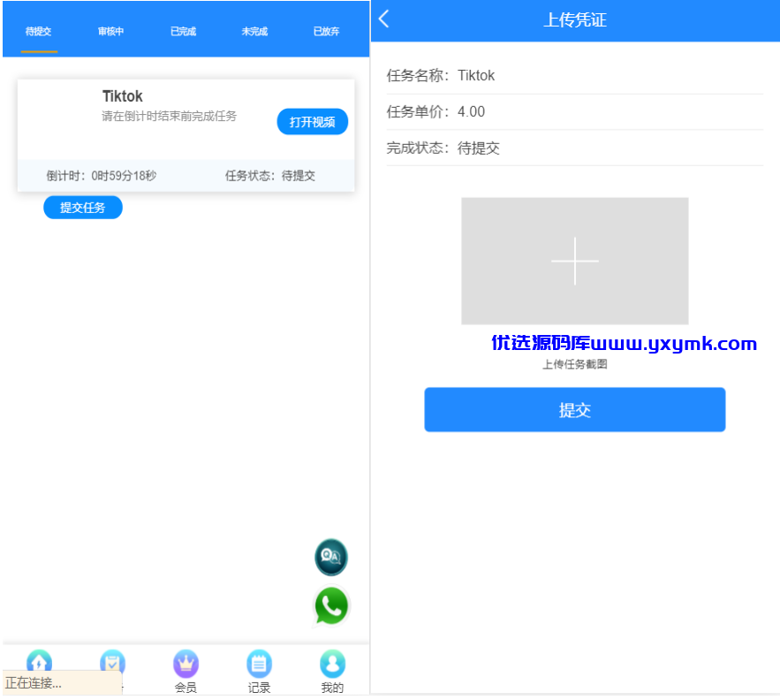
Task: Tap the 记录 label in bottom navigation
Action: 259,688
